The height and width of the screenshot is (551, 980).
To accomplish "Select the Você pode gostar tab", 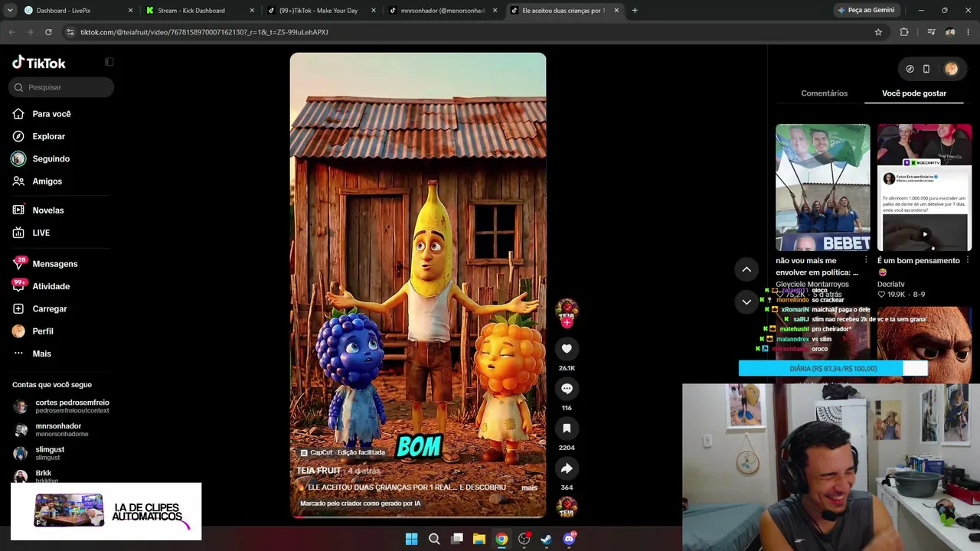I will (914, 93).
